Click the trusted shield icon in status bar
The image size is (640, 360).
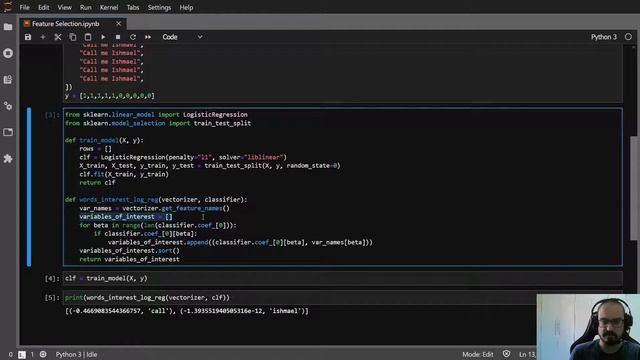(506, 354)
